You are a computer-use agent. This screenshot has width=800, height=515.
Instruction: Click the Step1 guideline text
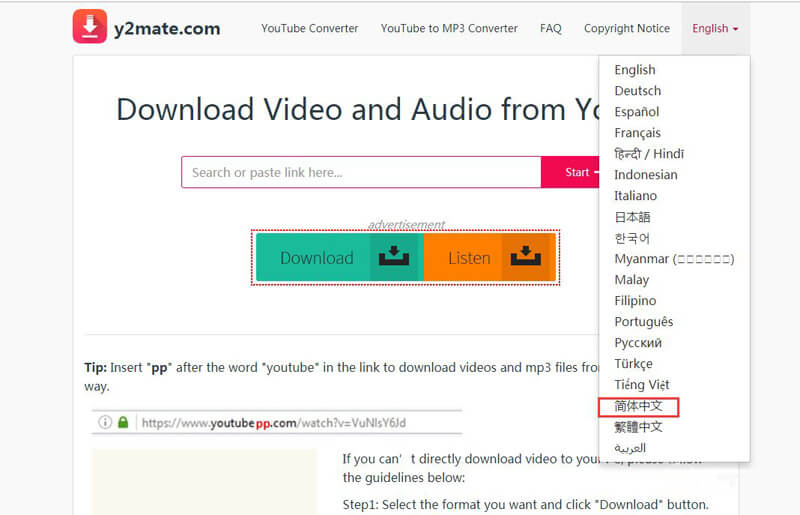tap(526, 505)
